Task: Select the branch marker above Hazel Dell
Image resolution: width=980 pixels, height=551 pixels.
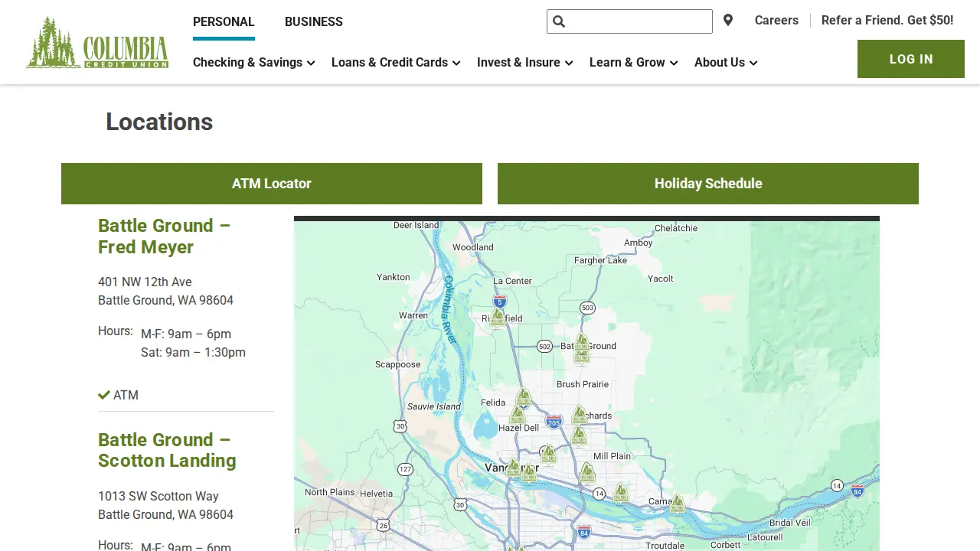Action: (518, 415)
